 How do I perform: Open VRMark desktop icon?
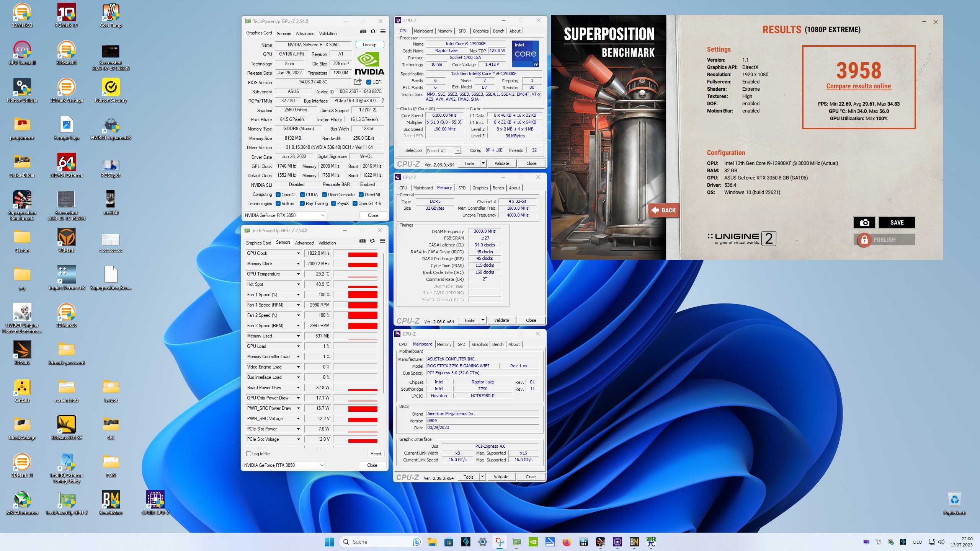point(66,240)
